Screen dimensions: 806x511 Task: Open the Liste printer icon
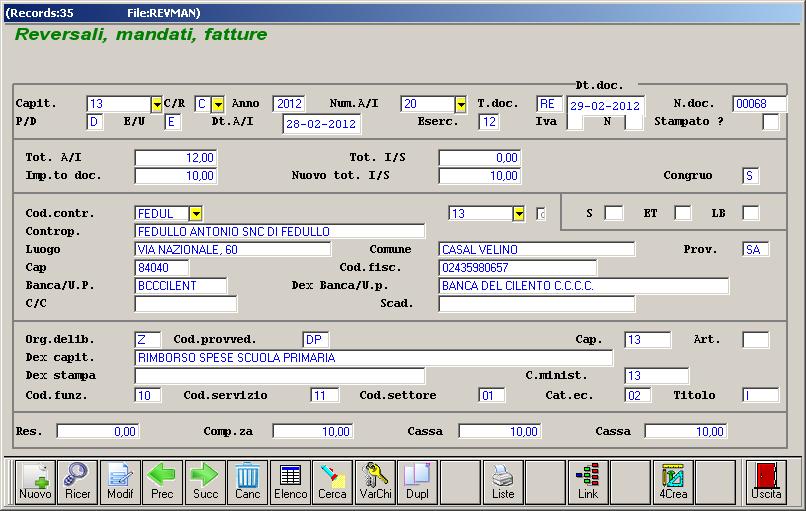[503, 482]
